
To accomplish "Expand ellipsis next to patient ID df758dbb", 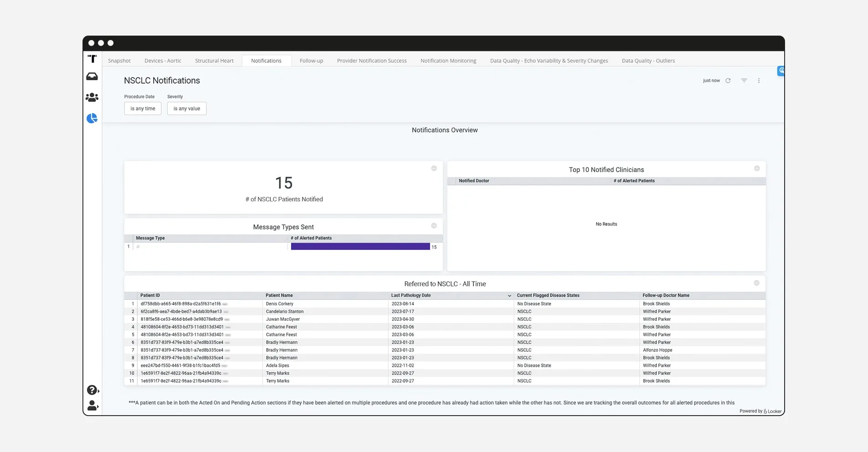I will pyautogui.click(x=225, y=304).
